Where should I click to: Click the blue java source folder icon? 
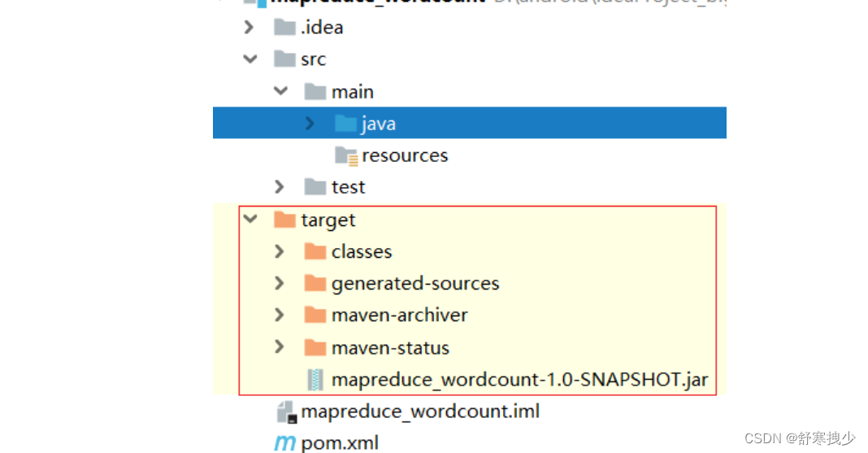[x=345, y=124]
